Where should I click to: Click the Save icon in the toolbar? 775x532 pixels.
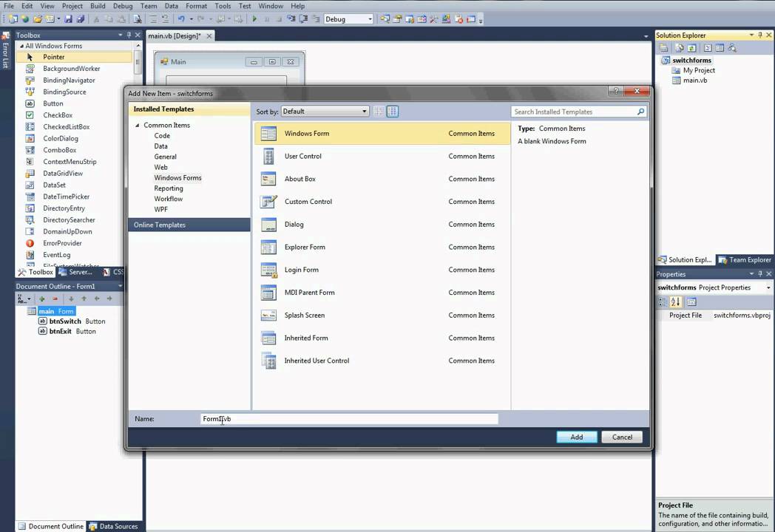click(68, 18)
